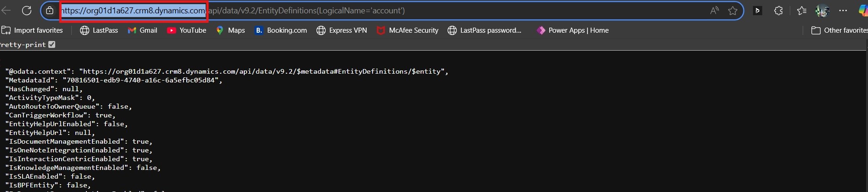Viewport: 868px width, 192px height.
Task: Open the Settings and more ellipsis menu
Action: pos(843,11)
